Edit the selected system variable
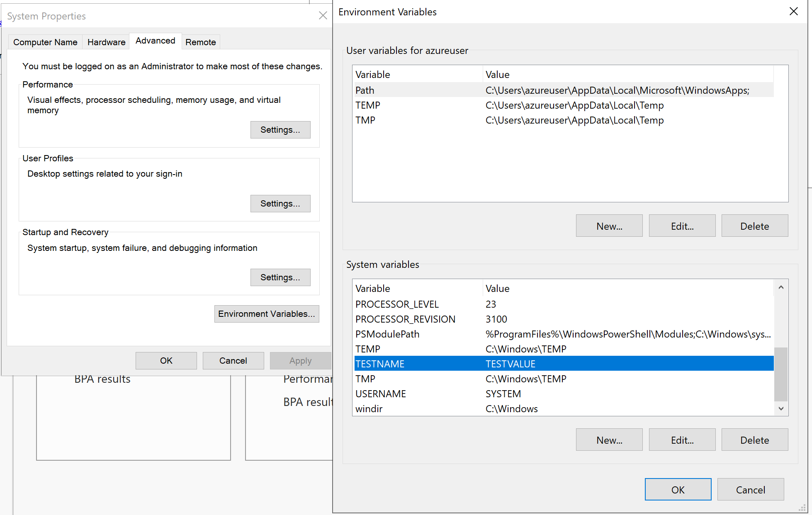Screen dimensions: 812x515 (682, 440)
